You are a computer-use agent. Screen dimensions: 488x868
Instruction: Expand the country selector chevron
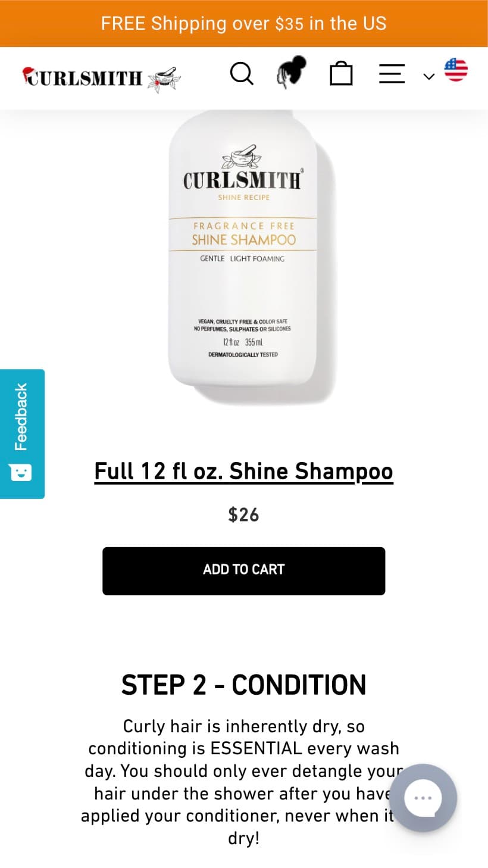[429, 76]
